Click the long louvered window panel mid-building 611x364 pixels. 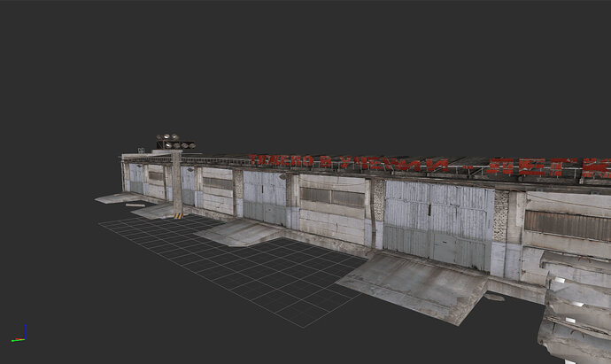point(331,196)
